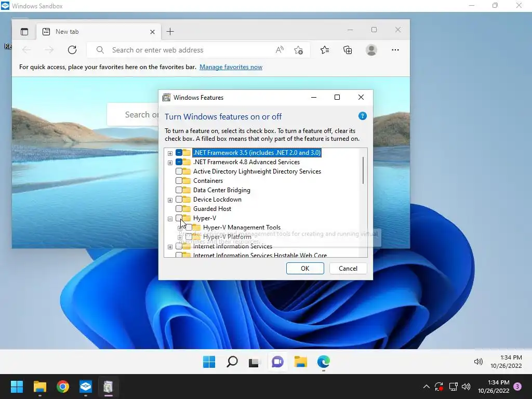Click the blue help icon in Windows Features
This screenshot has width=532, height=399.
coord(362,116)
